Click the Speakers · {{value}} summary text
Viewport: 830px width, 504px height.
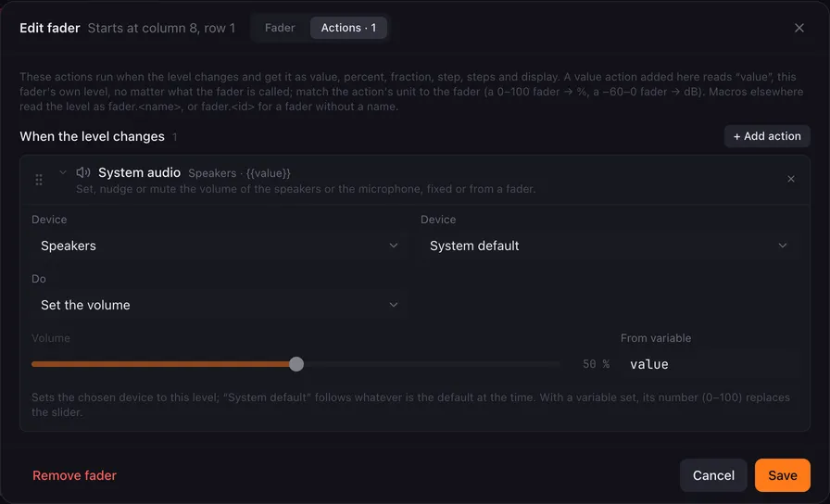click(x=239, y=173)
